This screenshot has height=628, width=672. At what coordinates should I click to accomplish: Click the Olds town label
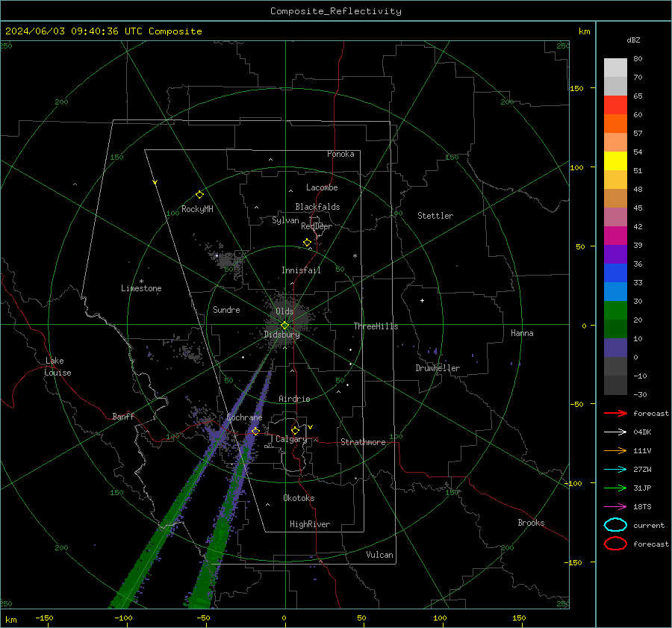[x=284, y=311]
